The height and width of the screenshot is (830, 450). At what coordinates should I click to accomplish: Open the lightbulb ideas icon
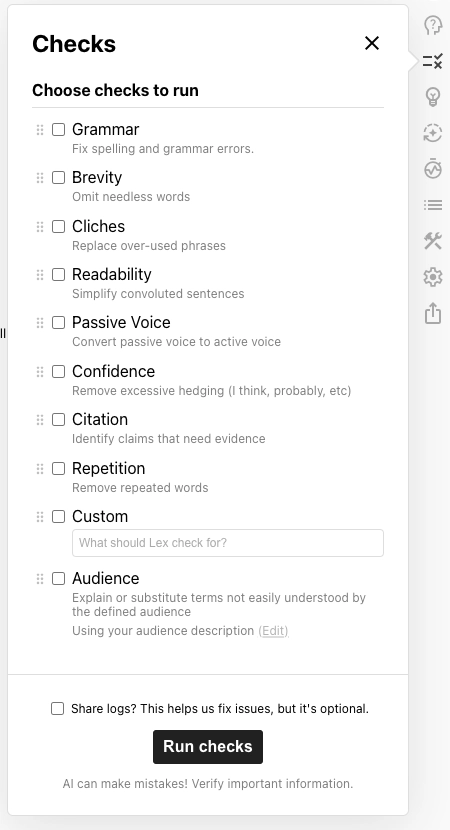433,97
